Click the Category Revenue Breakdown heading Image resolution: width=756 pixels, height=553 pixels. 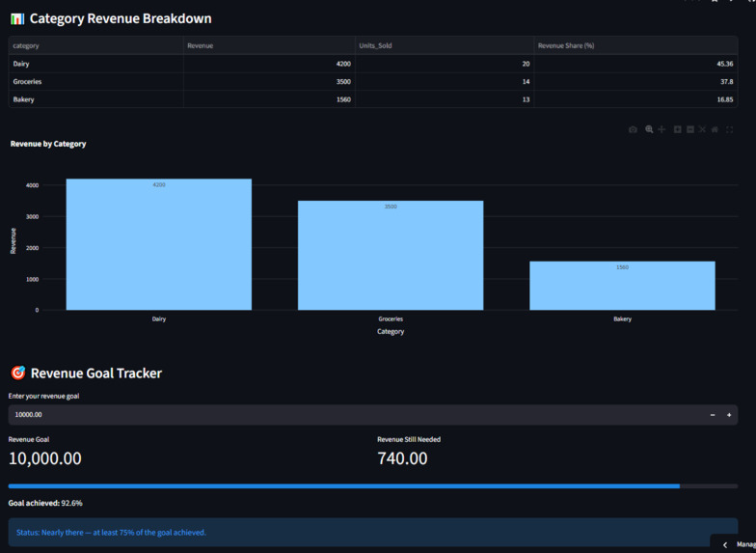click(121, 18)
